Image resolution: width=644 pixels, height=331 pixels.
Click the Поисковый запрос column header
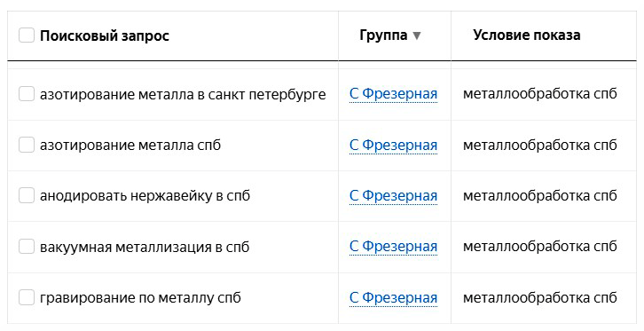tap(105, 35)
